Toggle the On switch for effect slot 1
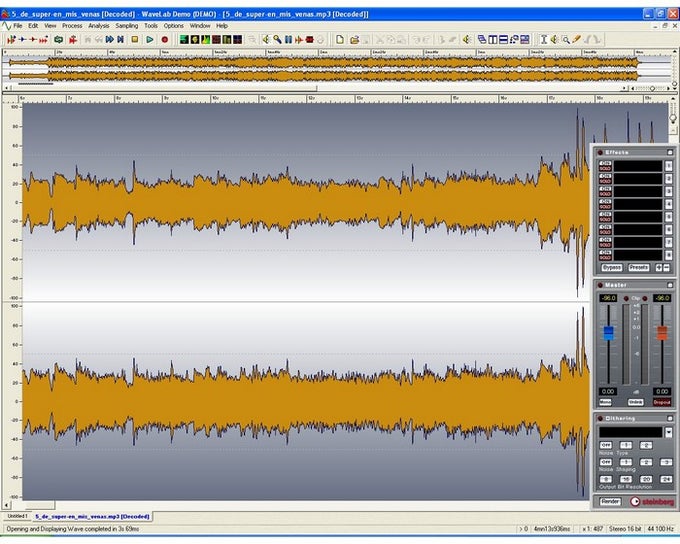The width and height of the screenshot is (680, 544). [605, 162]
